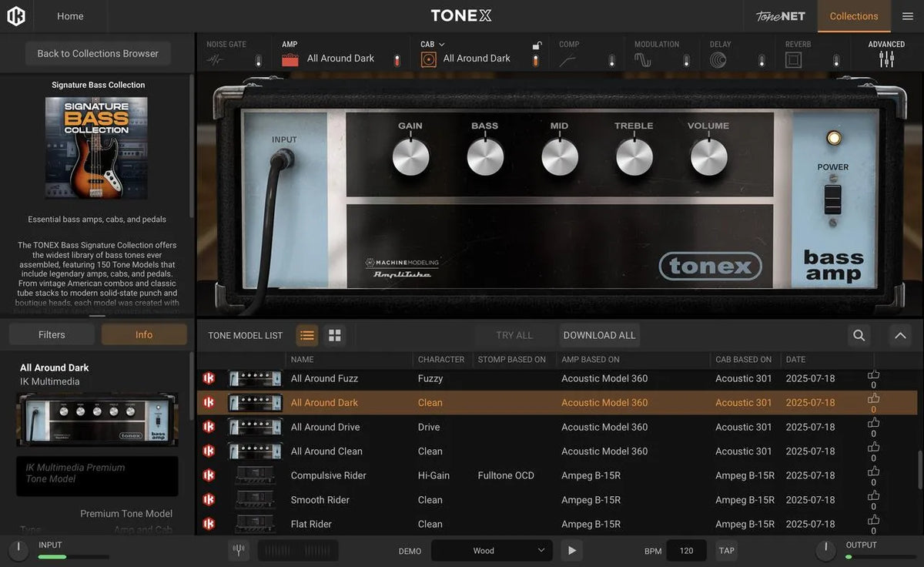
Task: Open the tone model search magnifier
Action: pyautogui.click(x=859, y=335)
